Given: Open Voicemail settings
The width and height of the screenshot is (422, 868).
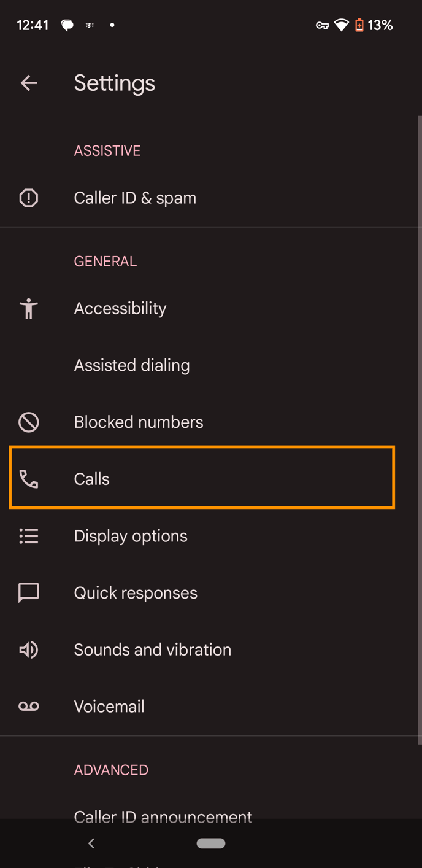Looking at the screenshot, I should coord(109,707).
